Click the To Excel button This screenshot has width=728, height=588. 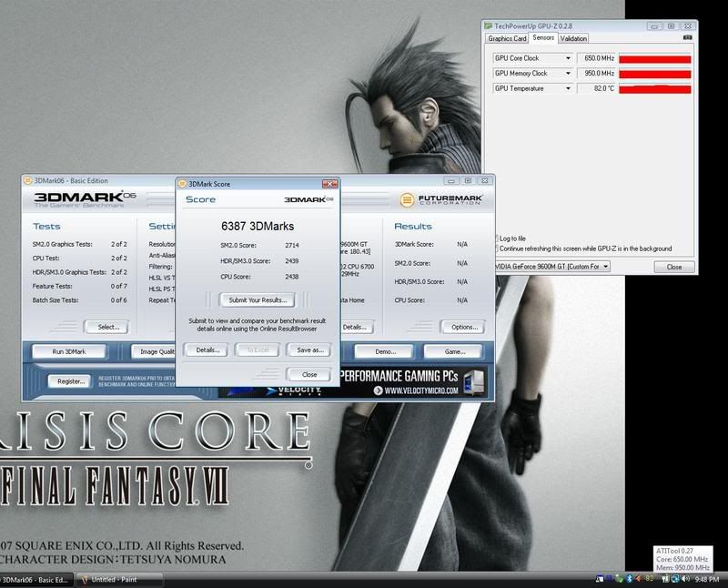258,350
